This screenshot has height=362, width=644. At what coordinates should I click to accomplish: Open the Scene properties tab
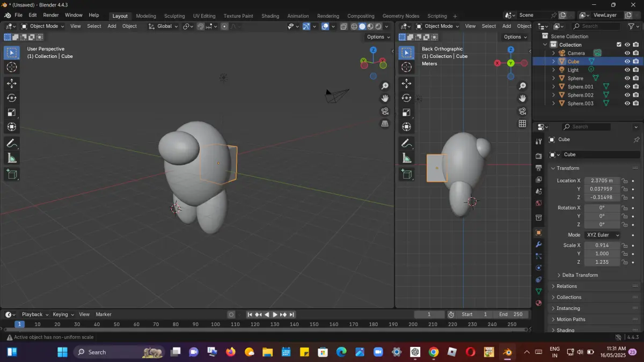(x=539, y=191)
